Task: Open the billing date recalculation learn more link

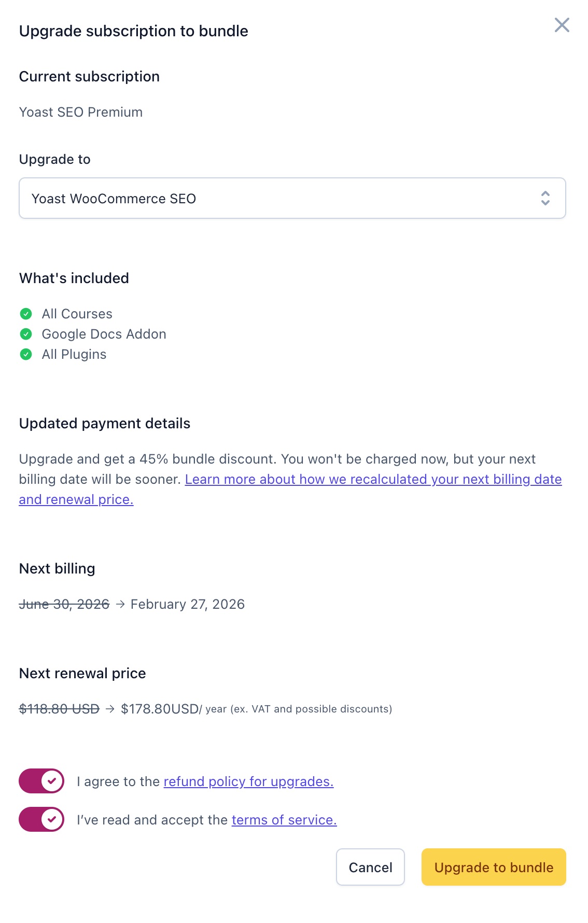Action: tap(290, 489)
